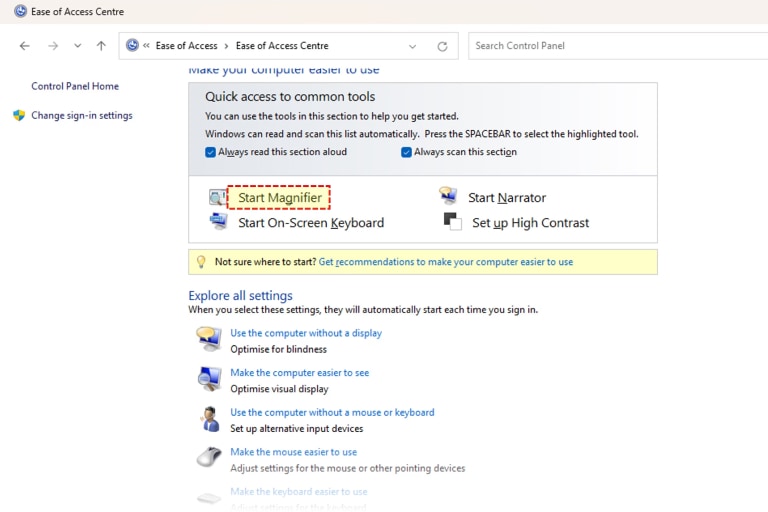Viewport: 768px width, 512px height.
Task: Click the mouse icon for easier mouse use
Action: pos(209,458)
